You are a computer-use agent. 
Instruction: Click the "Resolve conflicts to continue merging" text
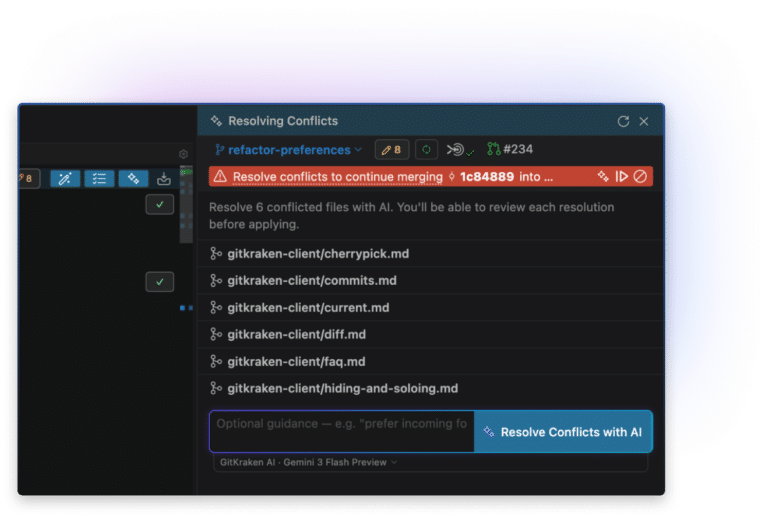pos(337,177)
